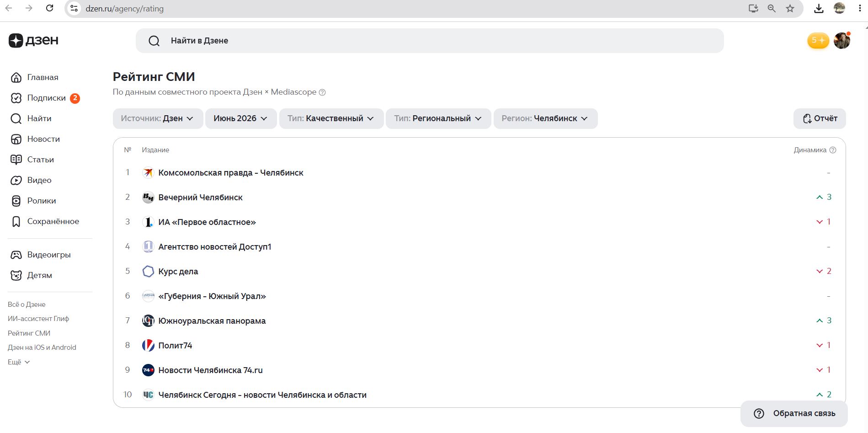Screen dimensions: 868x433
Task: Open the Ролики sidebar icon
Action: tap(16, 201)
